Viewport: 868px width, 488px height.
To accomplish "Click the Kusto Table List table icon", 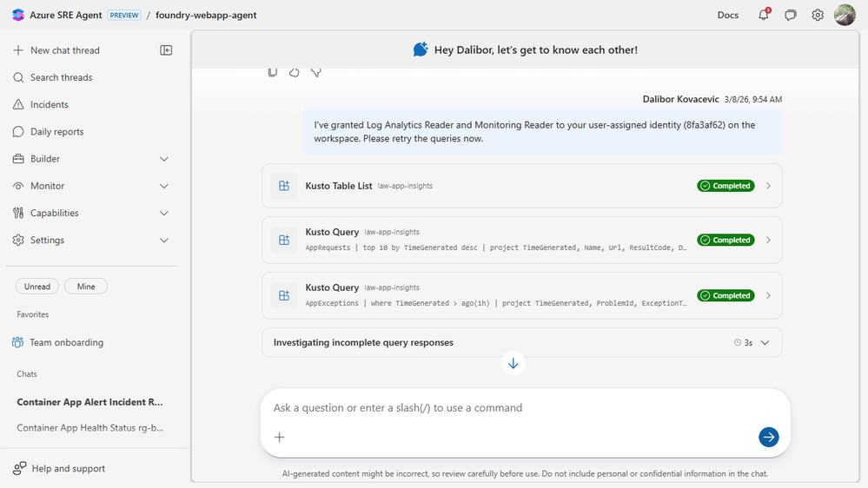I will click(x=284, y=186).
